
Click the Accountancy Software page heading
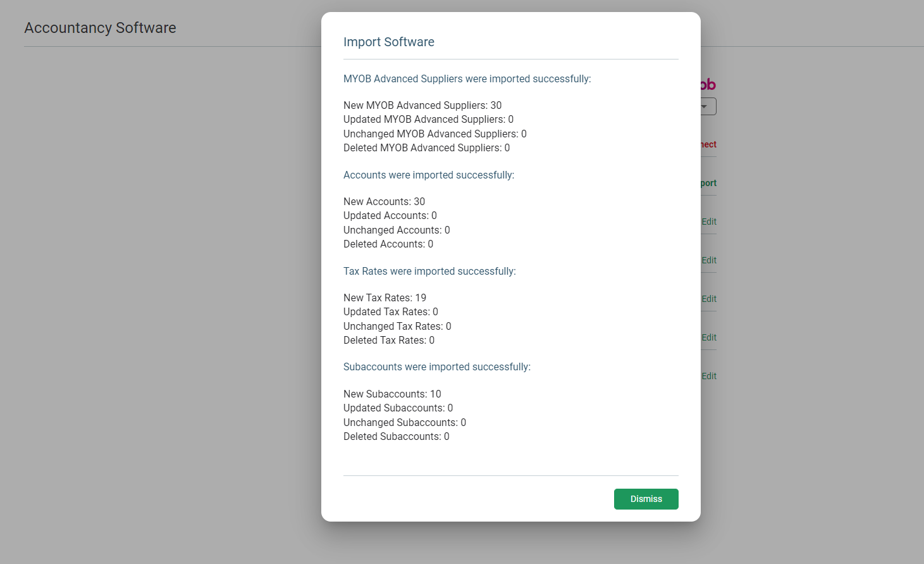tap(100, 28)
